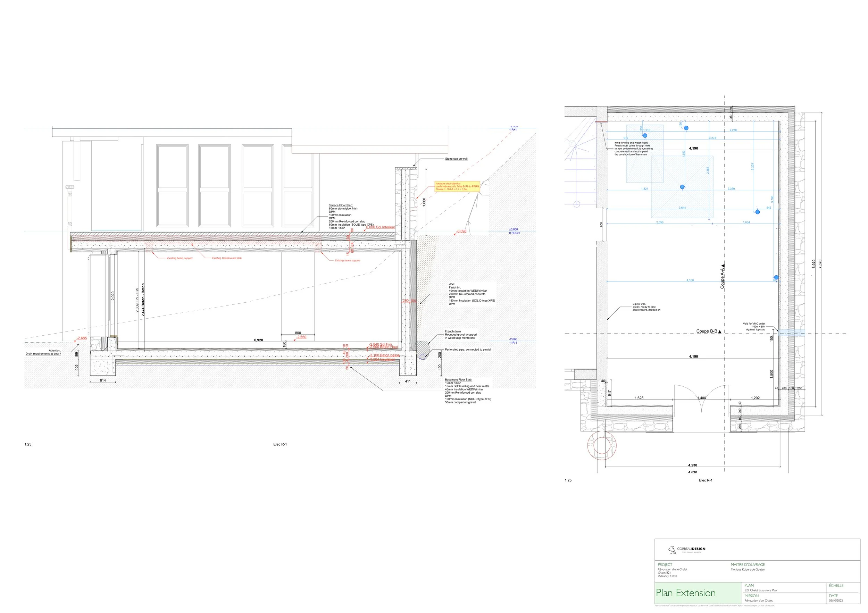Screen dimensions: 868x613
Task: Click the blue dot at the 4,100 dimension line end
Action: tap(776, 277)
